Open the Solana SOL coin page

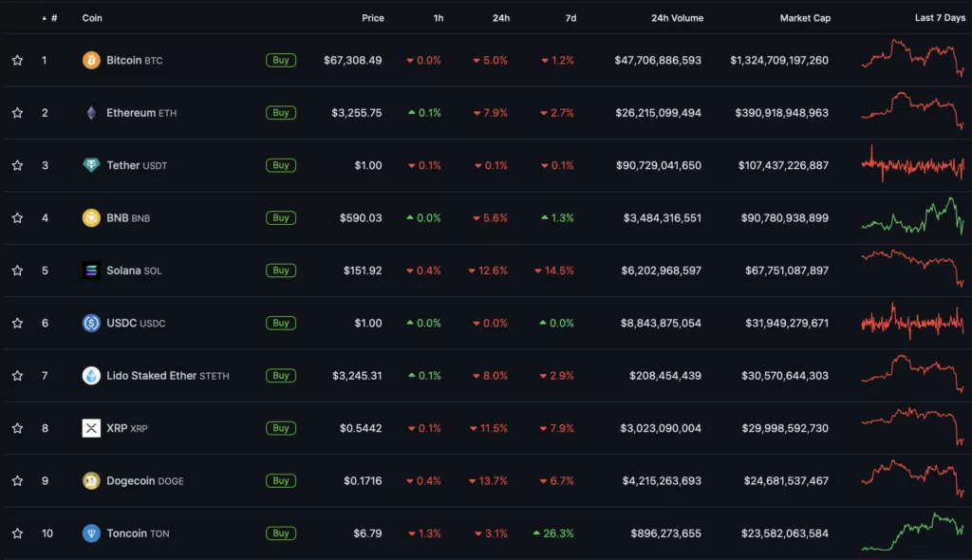pos(134,271)
